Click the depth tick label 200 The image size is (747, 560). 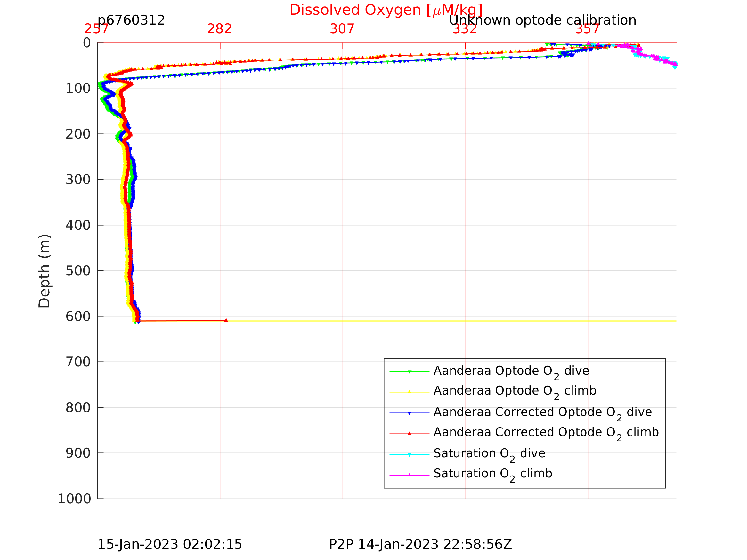[x=78, y=134]
